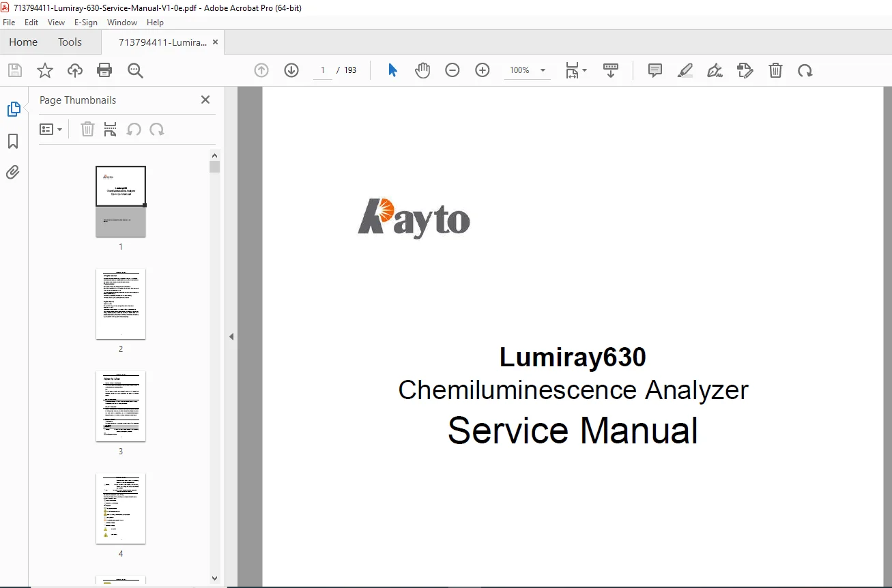Open the E-Sign menu

click(86, 23)
